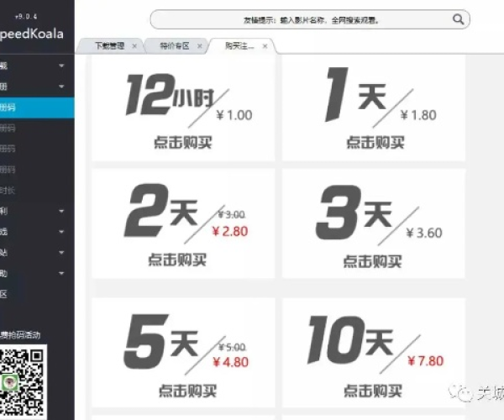Click 点击购买 on the 10天 card
Image resolution: width=504 pixels, height=420 pixels.
(373, 391)
